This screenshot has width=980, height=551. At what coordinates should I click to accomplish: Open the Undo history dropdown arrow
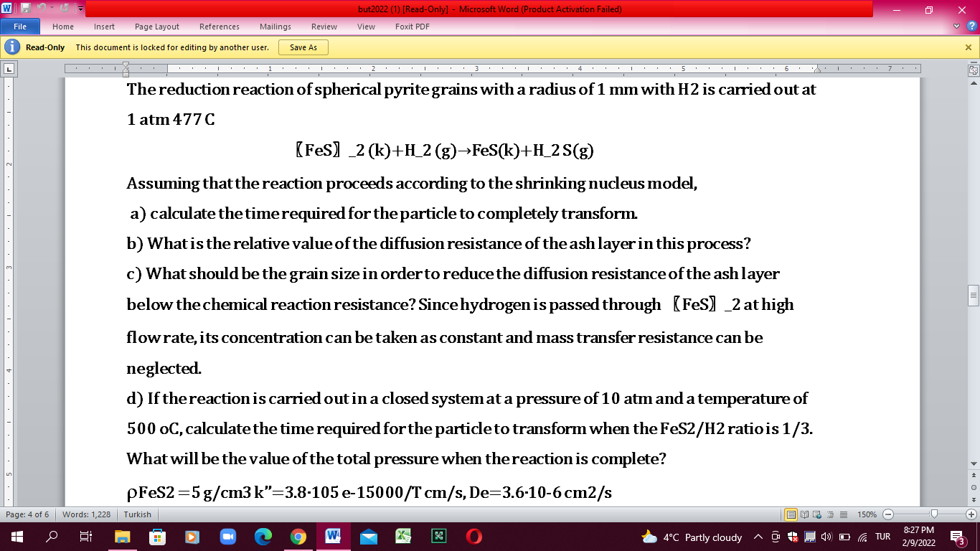(x=52, y=8)
